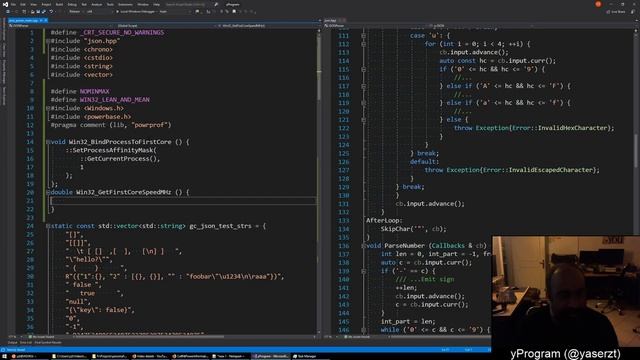The height and width of the screenshot is (360, 640).
Task: Click the Live Share button
Action: pos(616,11)
